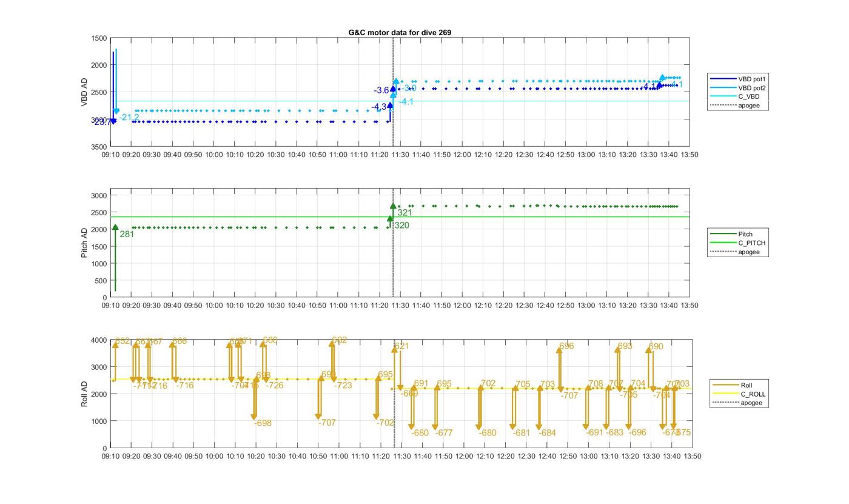Viewport: 849px width, 504px height.
Task: Select the Roll legend entry
Action: (x=739, y=385)
